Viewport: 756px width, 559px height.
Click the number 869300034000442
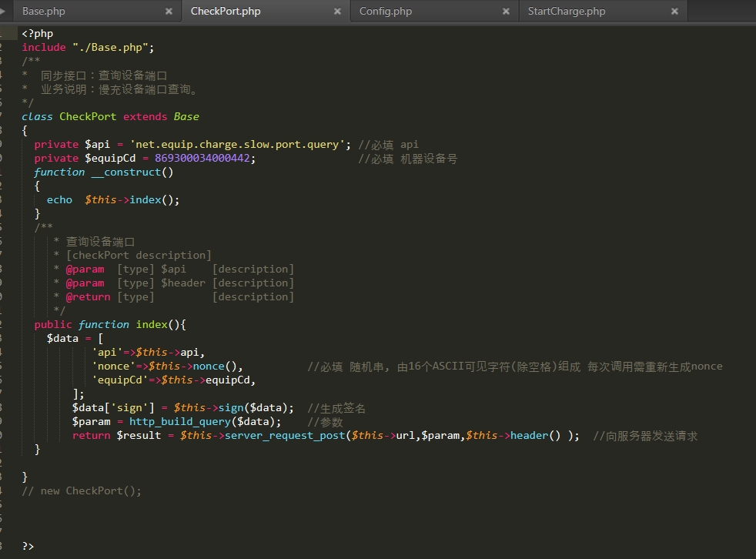tap(204, 159)
